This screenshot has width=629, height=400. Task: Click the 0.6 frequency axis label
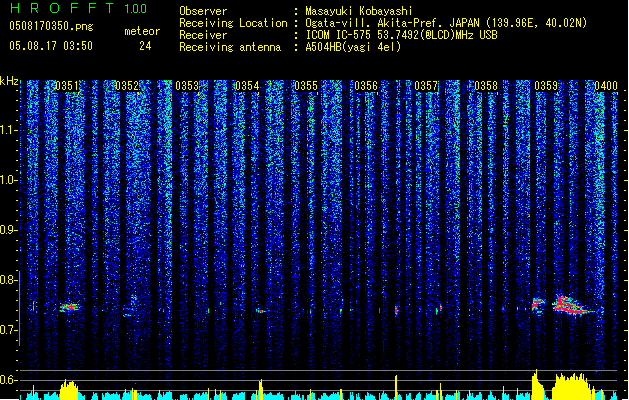point(9,380)
